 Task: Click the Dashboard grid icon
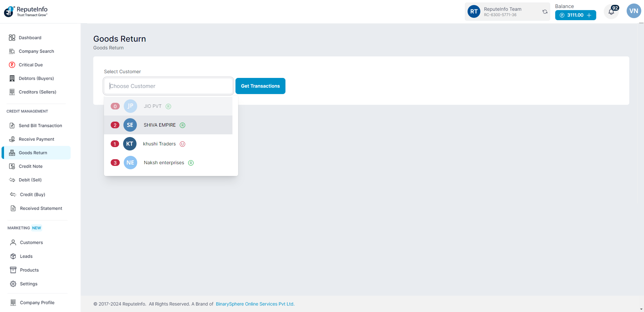click(12, 38)
